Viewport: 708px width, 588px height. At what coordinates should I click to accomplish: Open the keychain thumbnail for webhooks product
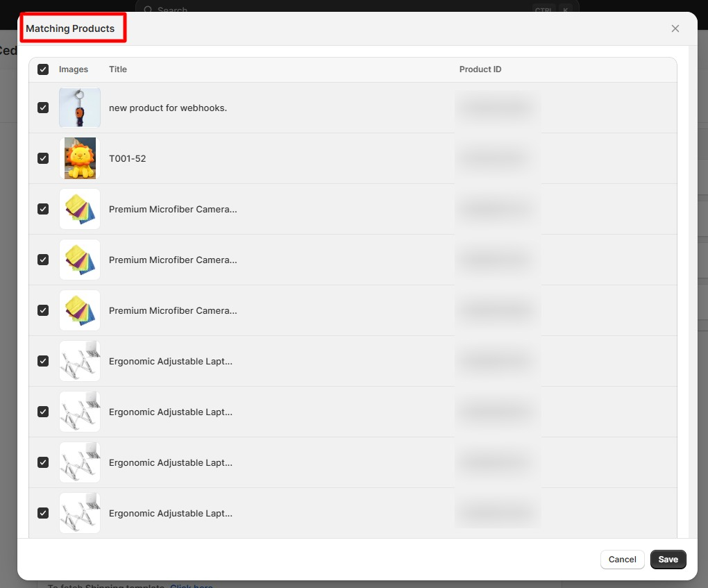pos(80,108)
